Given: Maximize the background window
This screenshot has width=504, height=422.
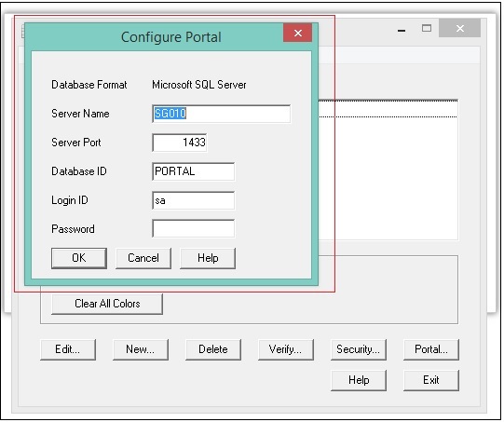Looking at the screenshot, I should 427,29.
